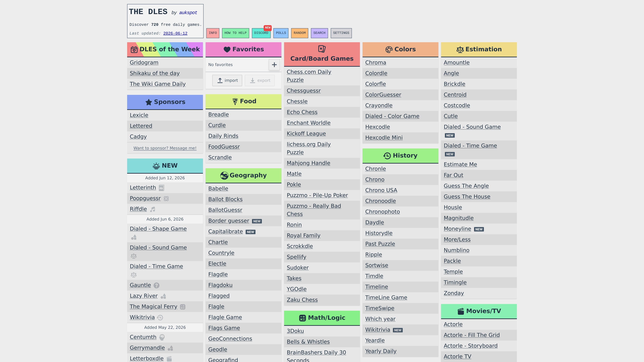
Task: Open the DISCORD link button
Action: point(261,33)
